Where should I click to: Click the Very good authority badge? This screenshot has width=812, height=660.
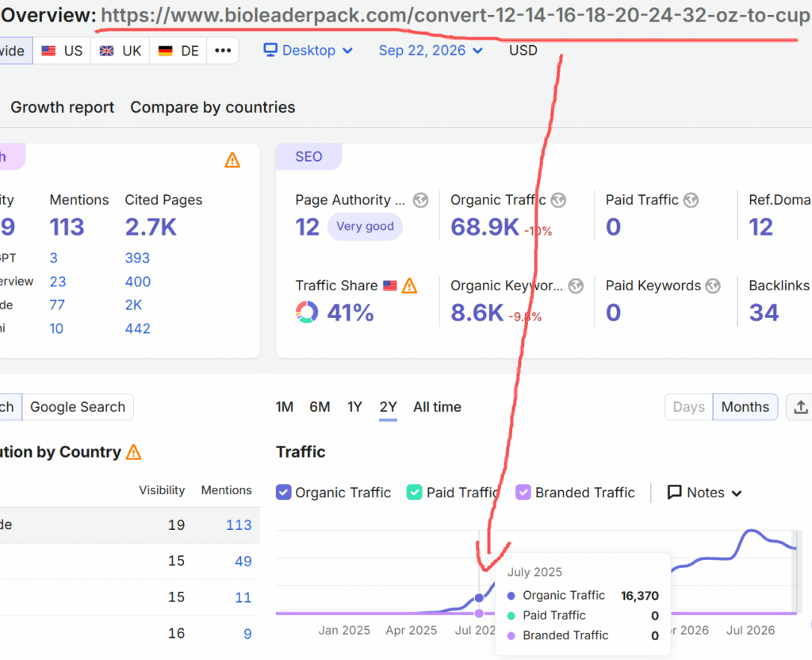click(365, 226)
